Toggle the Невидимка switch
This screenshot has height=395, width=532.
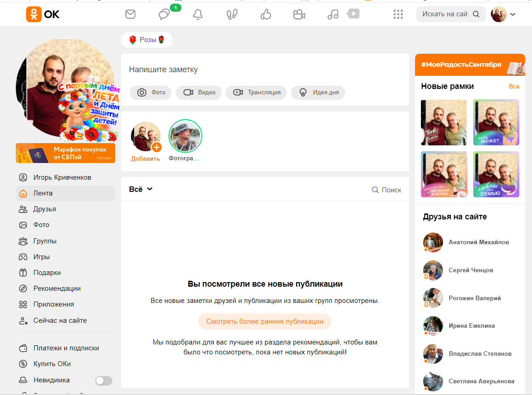[103, 381]
